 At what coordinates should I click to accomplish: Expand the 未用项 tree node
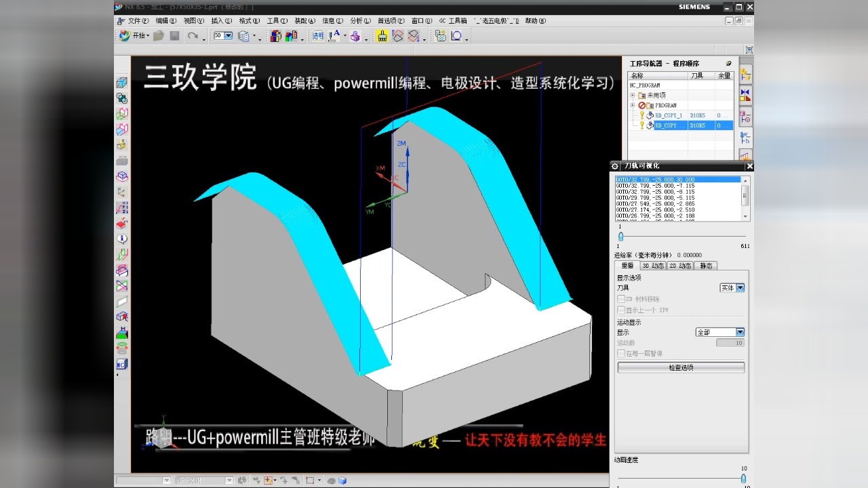pos(633,96)
